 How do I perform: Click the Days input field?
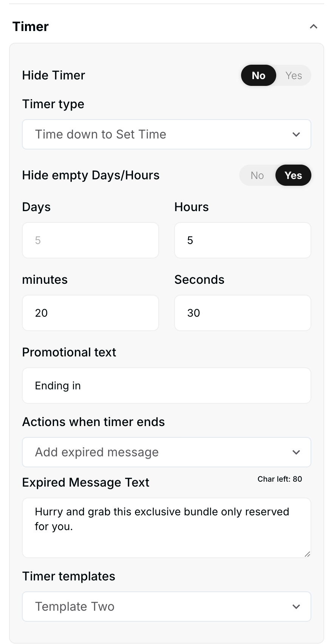click(x=90, y=240)
